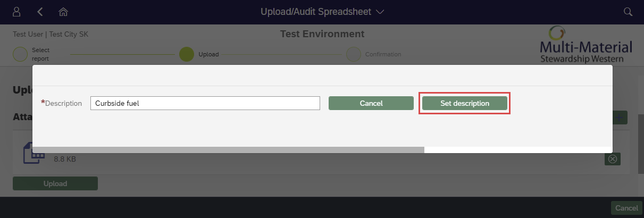The height and width of the screenshot is (218, 644).
Task: Open the home icon in header
Action: tap(64, 12)
